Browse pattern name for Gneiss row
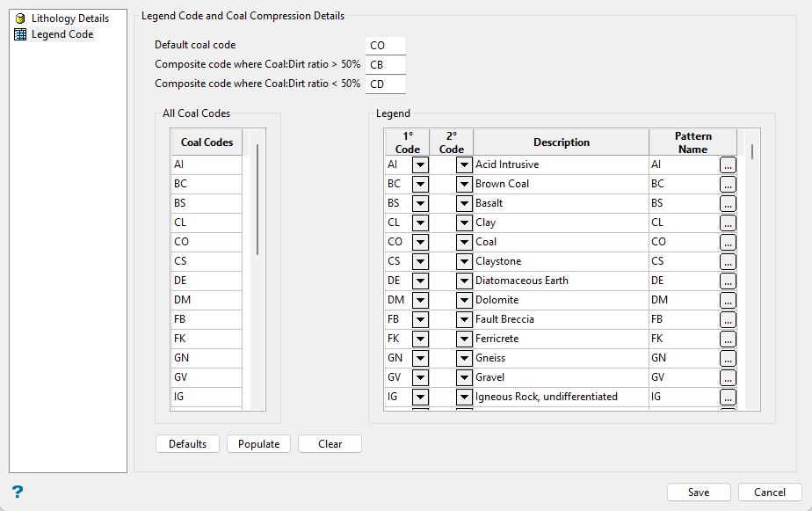Screen dimensions: 812x511 728,358
